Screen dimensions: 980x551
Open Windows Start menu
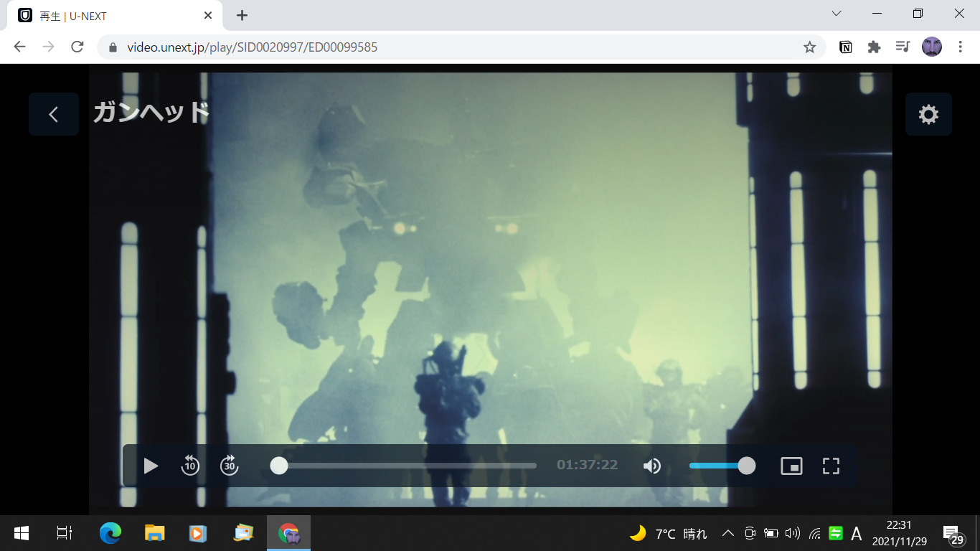(x=21, y=533)
